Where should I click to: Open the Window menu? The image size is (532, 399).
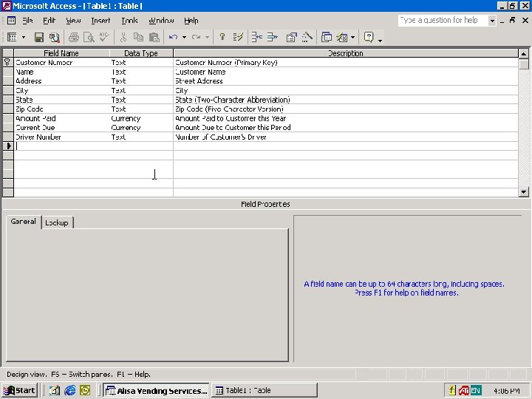click(161, 21)
